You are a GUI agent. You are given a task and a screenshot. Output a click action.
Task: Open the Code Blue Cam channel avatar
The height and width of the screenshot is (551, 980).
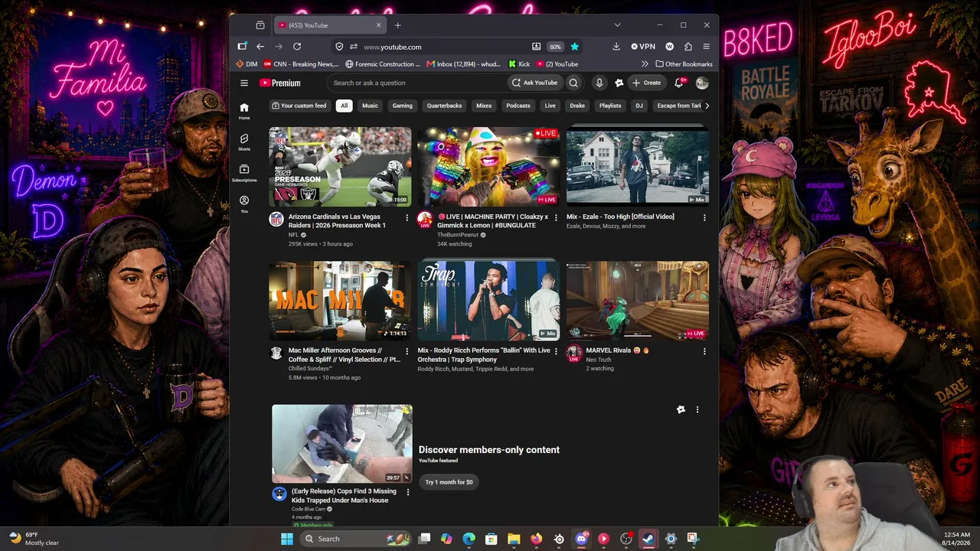(x=279, y=494)
